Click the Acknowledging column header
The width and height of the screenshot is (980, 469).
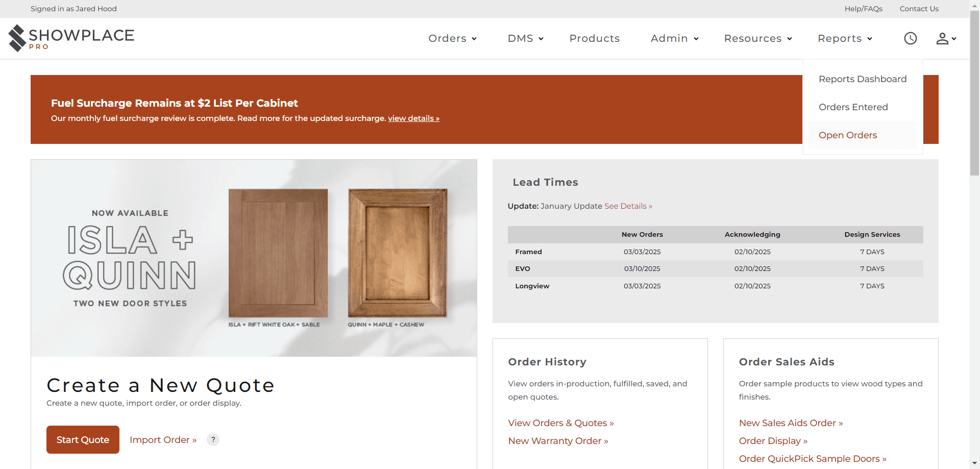point(752,235)
